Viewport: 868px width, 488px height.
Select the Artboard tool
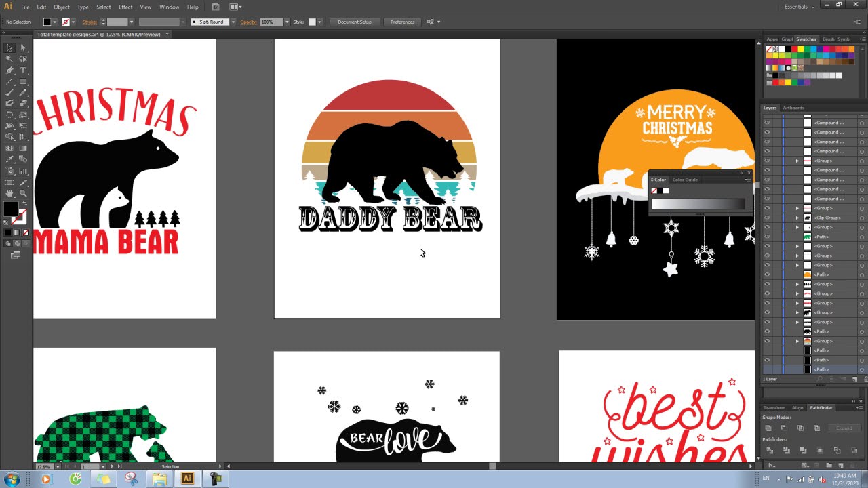tap(9, 182)
